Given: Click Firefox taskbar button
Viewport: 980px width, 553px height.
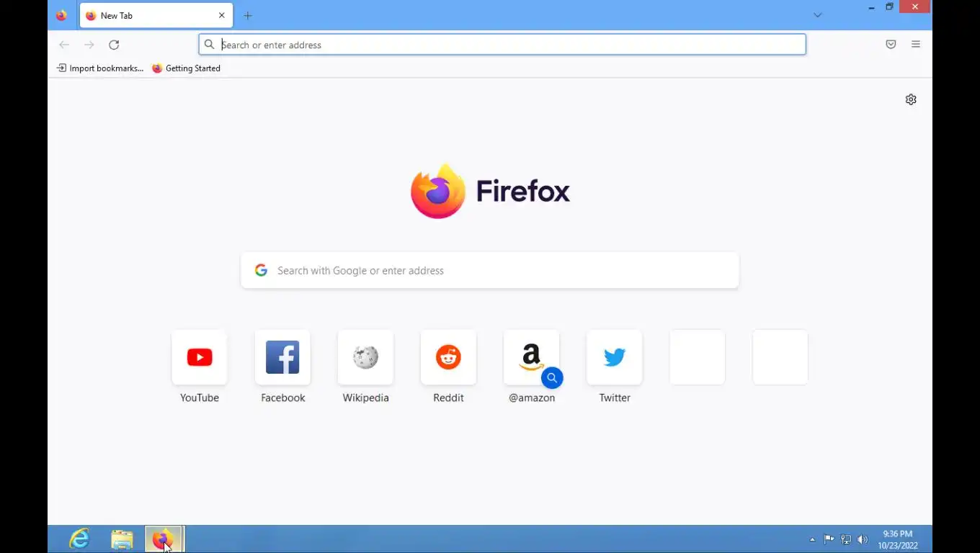Looking at the screenshot, I should 164,539.
